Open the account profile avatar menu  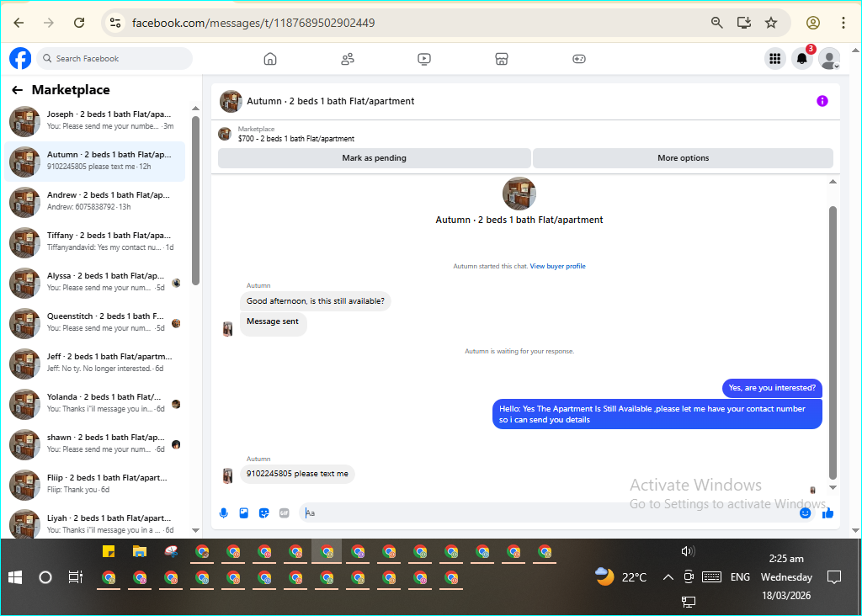click(x=829, y=58)
